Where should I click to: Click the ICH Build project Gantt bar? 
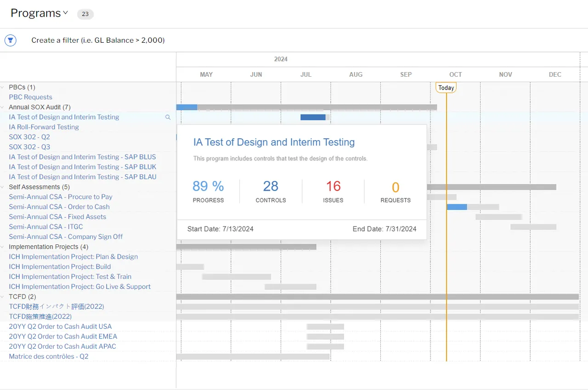tap(190, 267)
